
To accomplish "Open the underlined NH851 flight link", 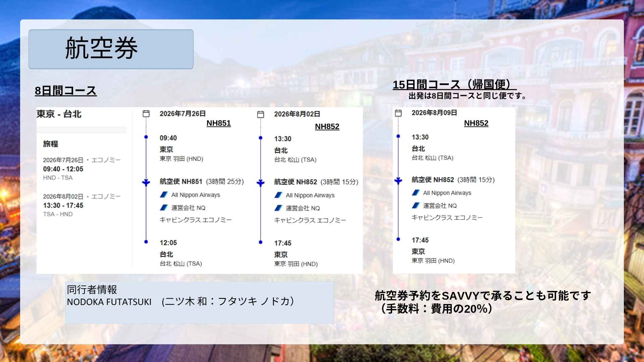I will click(x=218, y=123).
